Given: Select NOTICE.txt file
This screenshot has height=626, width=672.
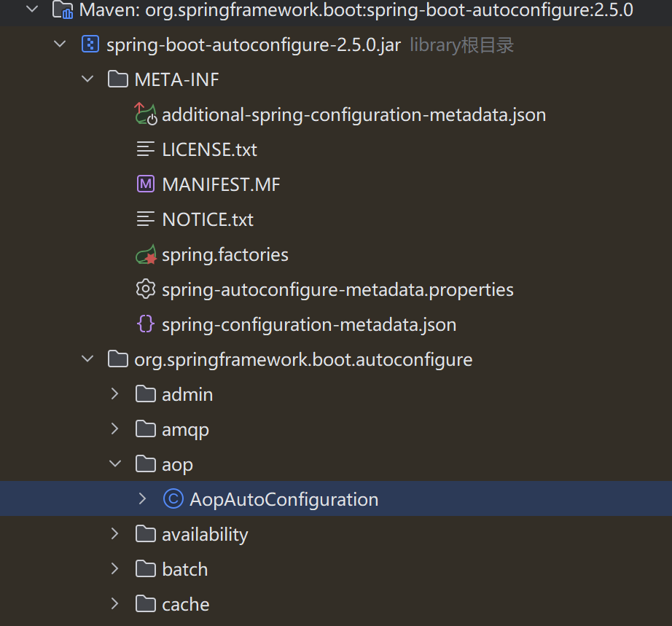Looking at the screenshot, I should click(x=208, y=220).
